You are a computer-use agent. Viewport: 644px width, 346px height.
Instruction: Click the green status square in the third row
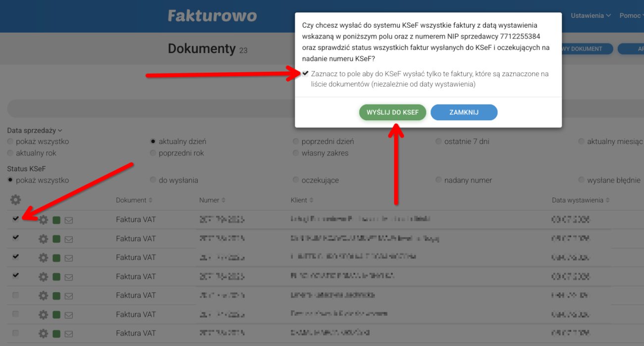point(56,258)
